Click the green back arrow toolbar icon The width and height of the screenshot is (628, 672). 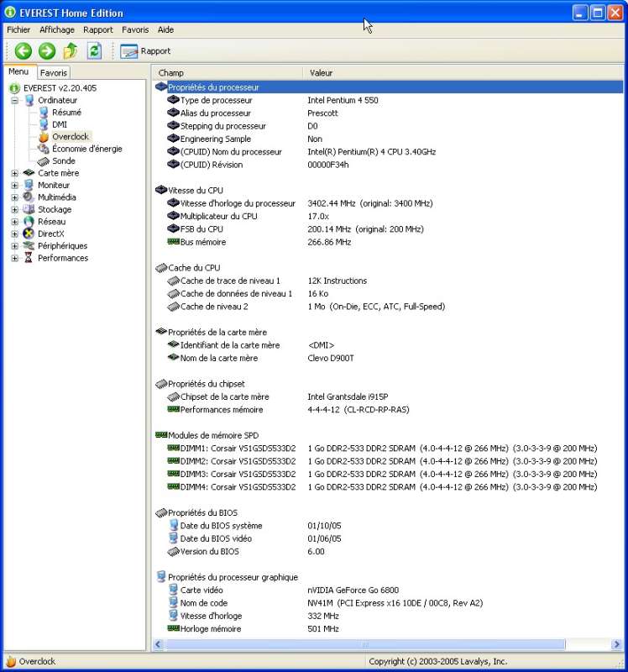[23, 51]
